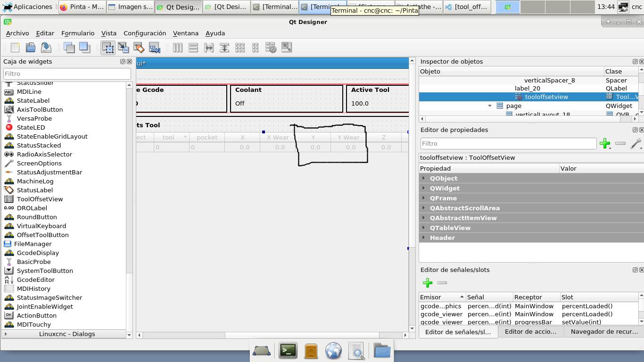This screenshot has width=644, height=362.
Task: Switch to Editor de acciones tab
Action: click(x=530, y=331)
